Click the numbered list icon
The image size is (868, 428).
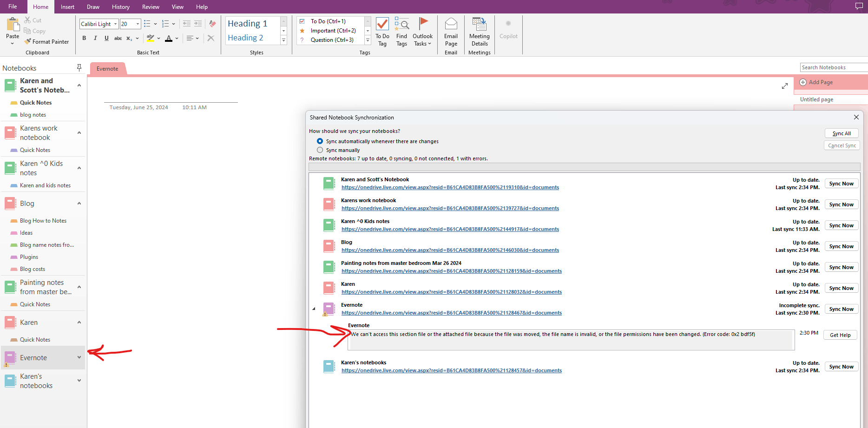(x=165, y=24)
